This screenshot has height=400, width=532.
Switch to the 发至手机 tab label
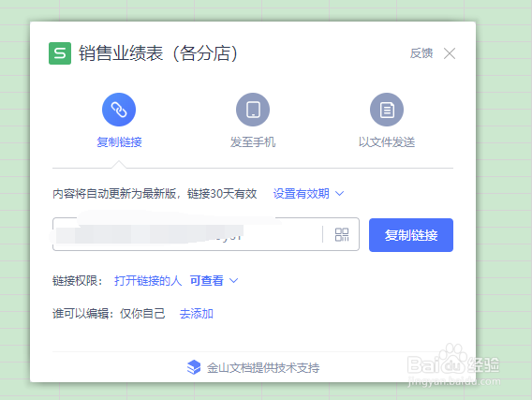coord(253,141)
